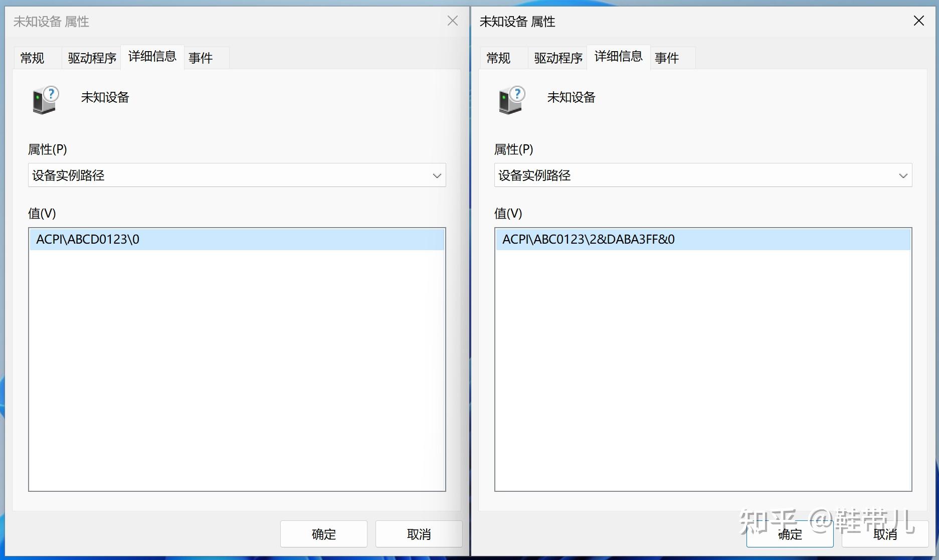Close the left 未知设备 属性 window
The width and height of the screenshot is (939, 560).
coord(453,21)
